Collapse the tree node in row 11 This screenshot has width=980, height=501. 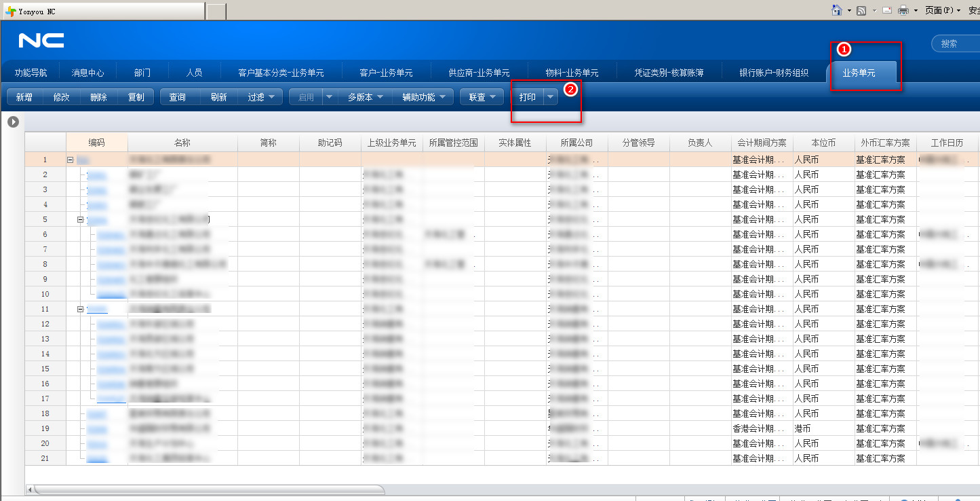(x=80, y=309)
